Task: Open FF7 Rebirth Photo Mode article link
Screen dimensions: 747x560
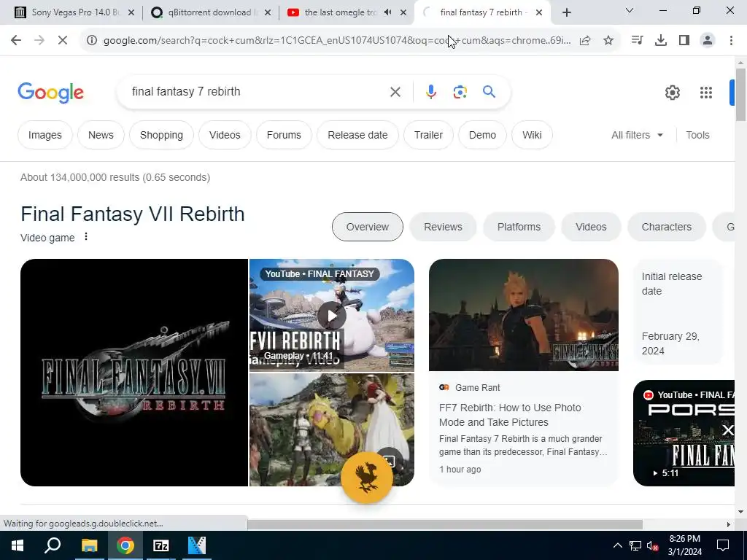Action: (x=510, y=415)
